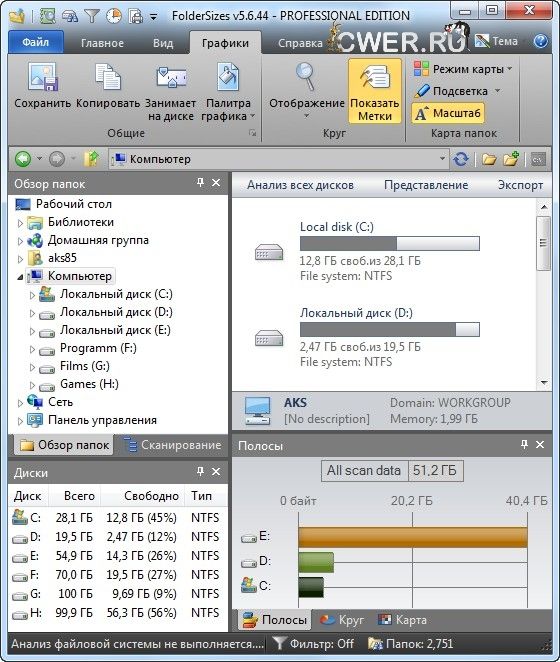Screen dimensions: 560x662
Task: Click the Копировать chart icon
Action: (x=108, y=77)
